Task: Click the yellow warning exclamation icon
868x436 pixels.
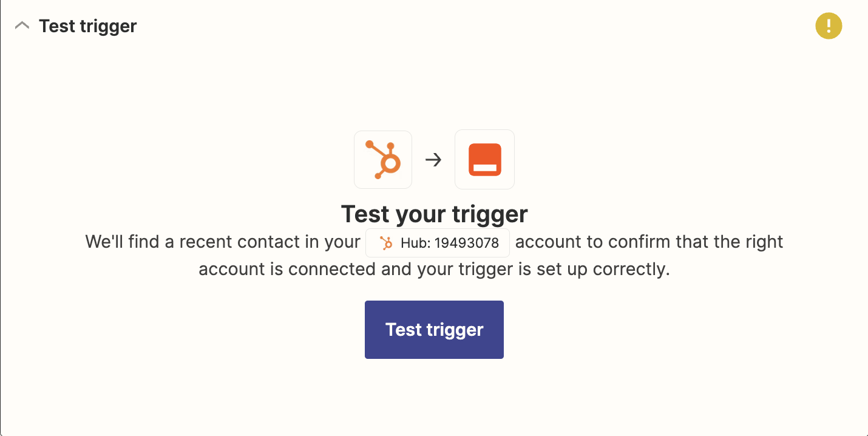Action: click(829, 26)
